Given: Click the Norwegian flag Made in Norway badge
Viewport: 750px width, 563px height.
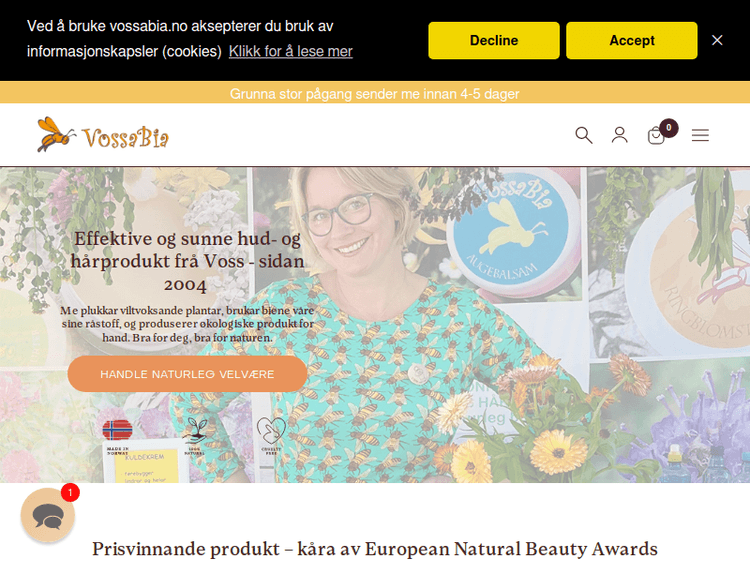Looking at the screenshot, I should 117,436.
